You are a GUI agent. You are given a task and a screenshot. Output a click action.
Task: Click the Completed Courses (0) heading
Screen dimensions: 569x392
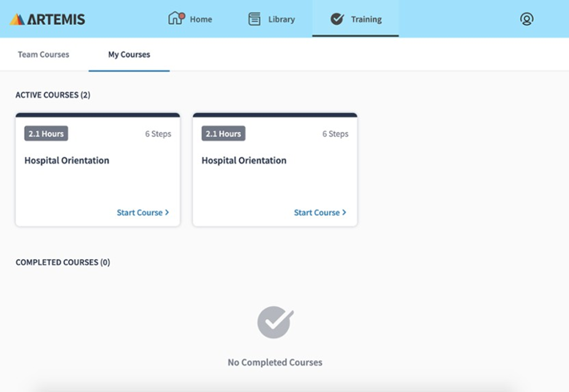click(x=63, y=262)
